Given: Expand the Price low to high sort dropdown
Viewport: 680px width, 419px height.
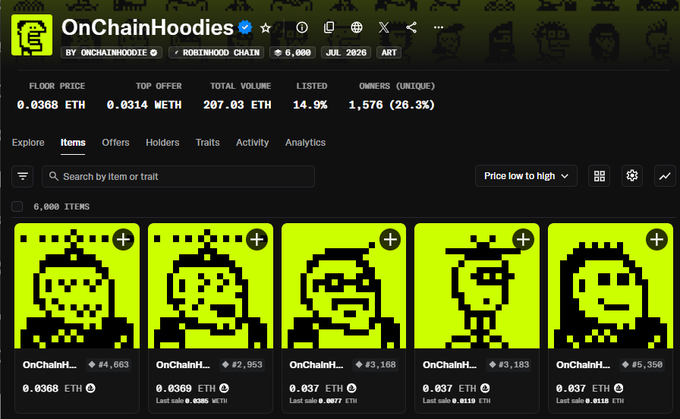Looking at the screenshot, I should 526,176.
